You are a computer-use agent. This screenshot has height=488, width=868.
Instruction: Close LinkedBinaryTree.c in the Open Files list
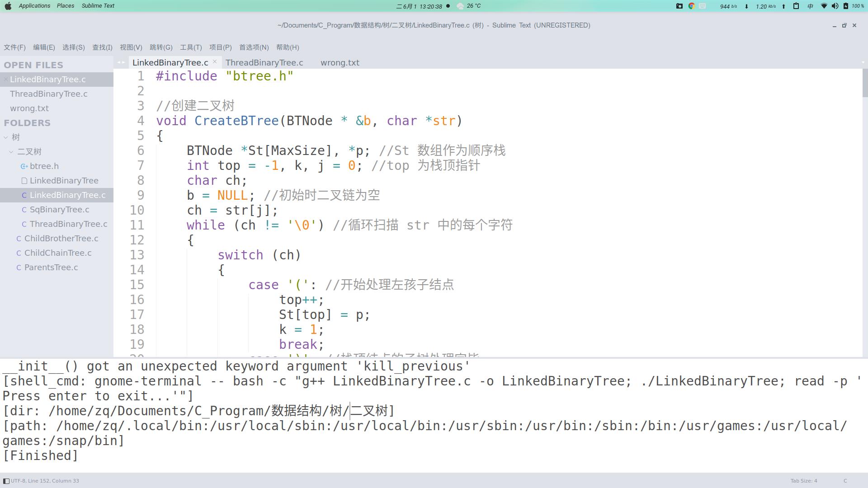5,80
